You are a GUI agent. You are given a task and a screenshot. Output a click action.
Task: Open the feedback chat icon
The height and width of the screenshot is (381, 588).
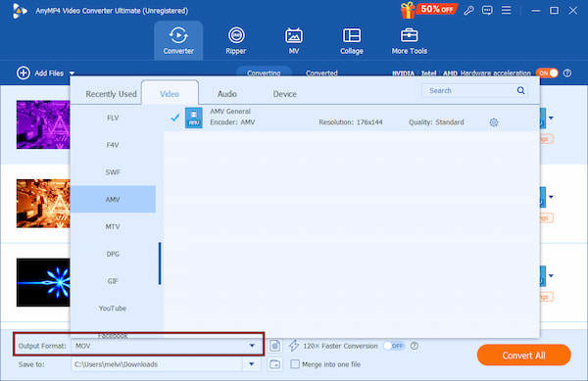pos(487,11)
